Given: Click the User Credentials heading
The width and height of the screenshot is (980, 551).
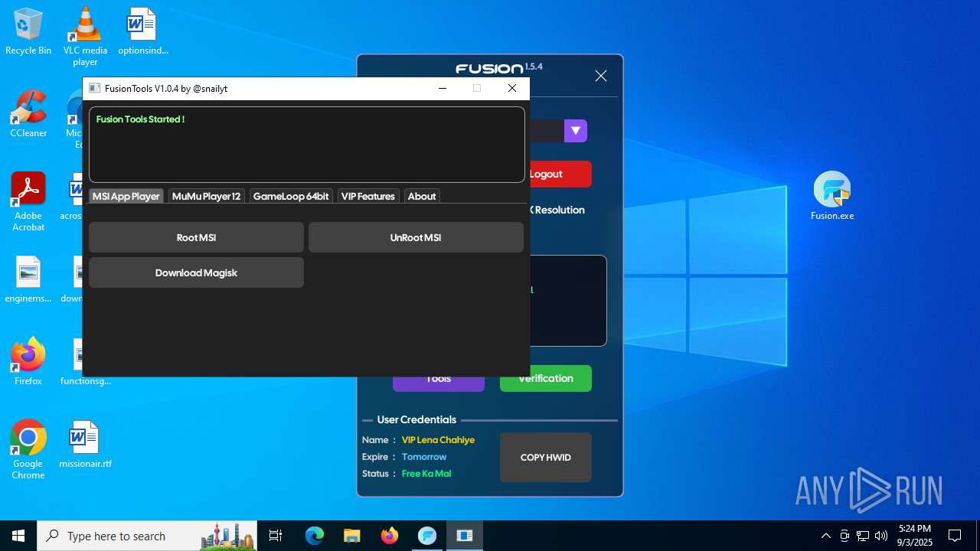Looking at the screenshot, I should click(x=416, y=419).
